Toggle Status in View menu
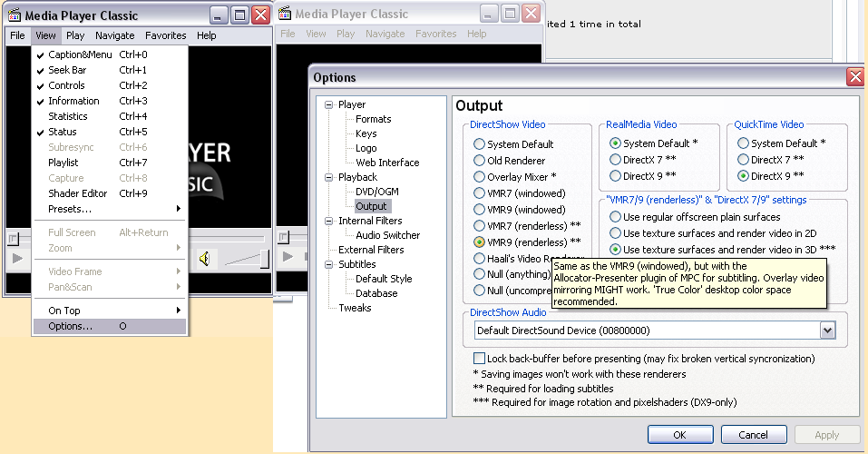This screenshot has width=868, height=454. coord(110,132)
